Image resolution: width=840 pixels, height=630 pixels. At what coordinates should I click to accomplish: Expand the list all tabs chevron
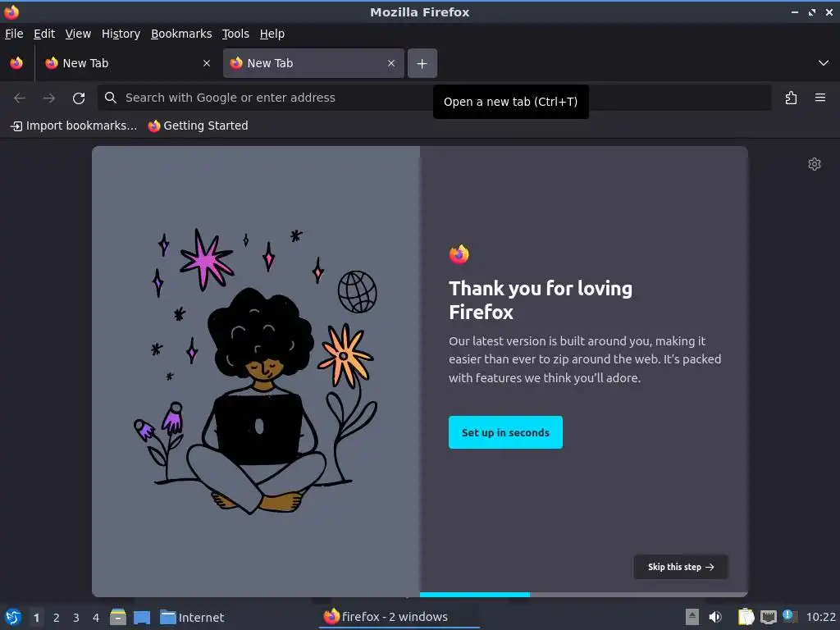click(823, 63)
